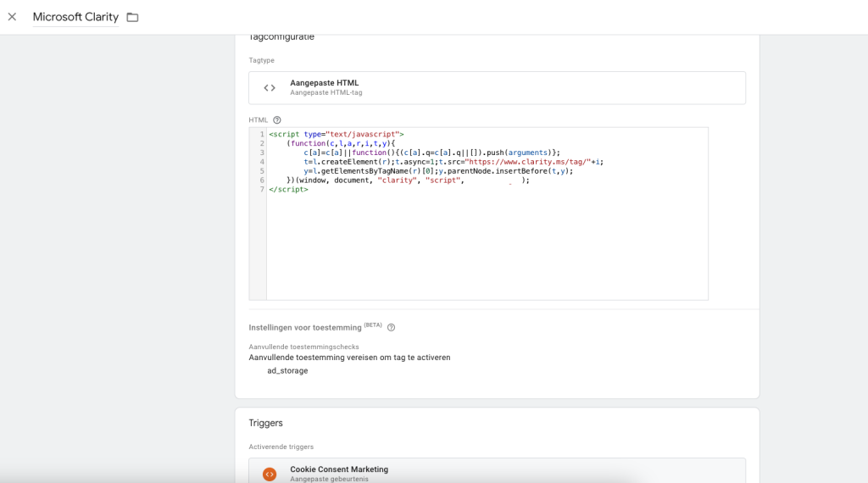
Task: Click 'Aanvullende toestemming vereisen om tag te activeren'
Action: (349, 358)
